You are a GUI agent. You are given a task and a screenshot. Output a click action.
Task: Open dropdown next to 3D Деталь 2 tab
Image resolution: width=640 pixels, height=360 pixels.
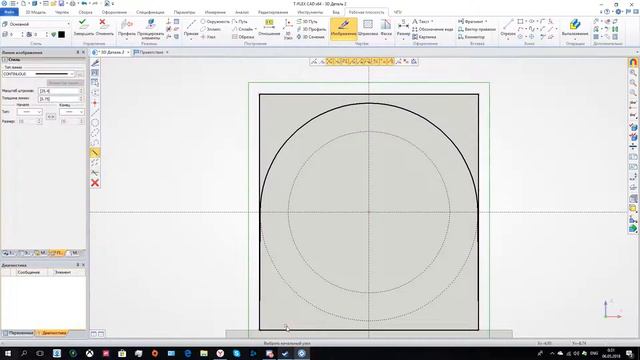128,52
